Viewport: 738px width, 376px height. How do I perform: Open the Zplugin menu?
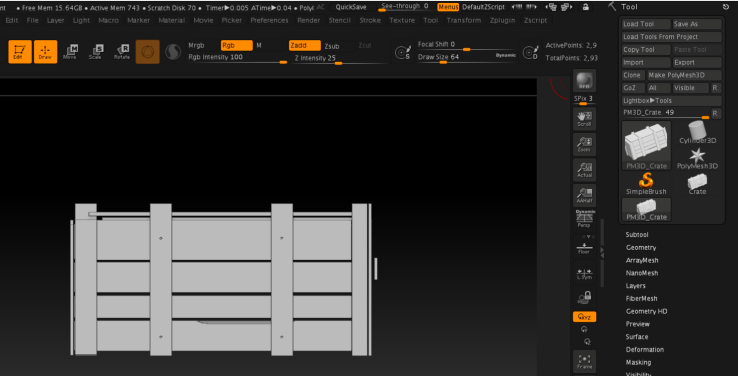[x=502, y=20]
